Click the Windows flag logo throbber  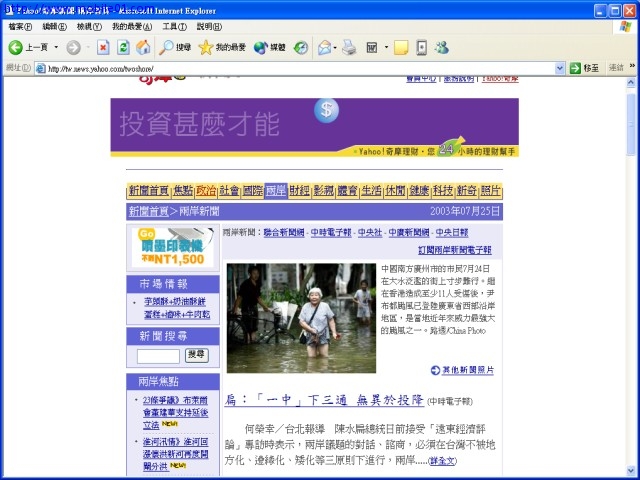click(625, 27)
